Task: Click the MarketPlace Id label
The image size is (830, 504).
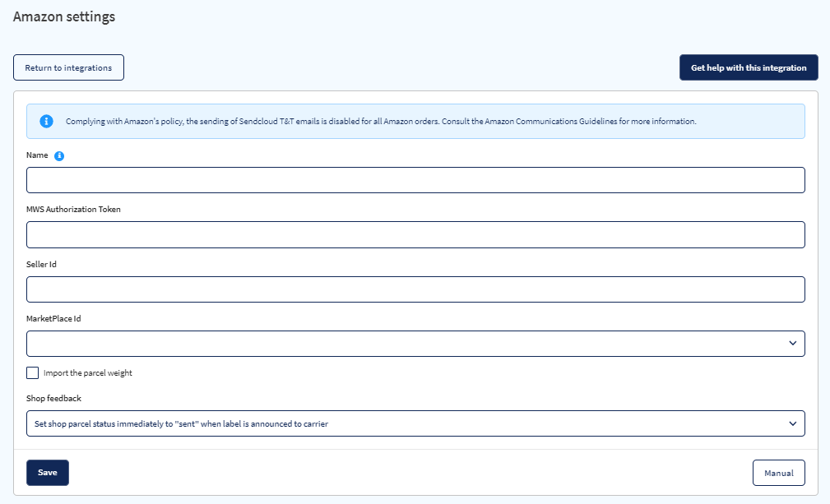Action: click(x=53, y=319)
